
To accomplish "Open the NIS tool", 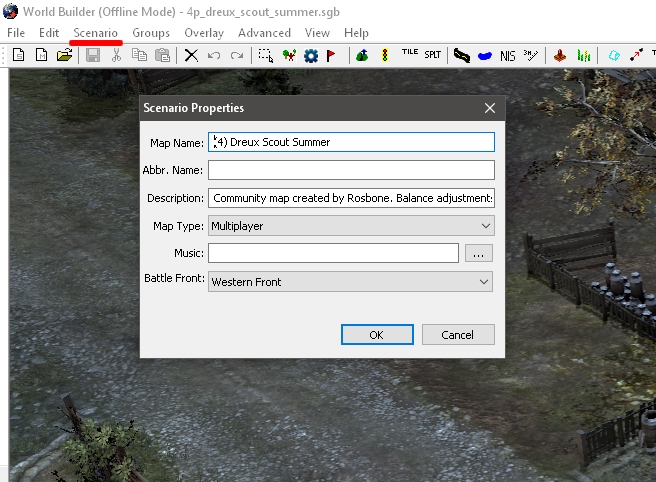I will 507,56.
